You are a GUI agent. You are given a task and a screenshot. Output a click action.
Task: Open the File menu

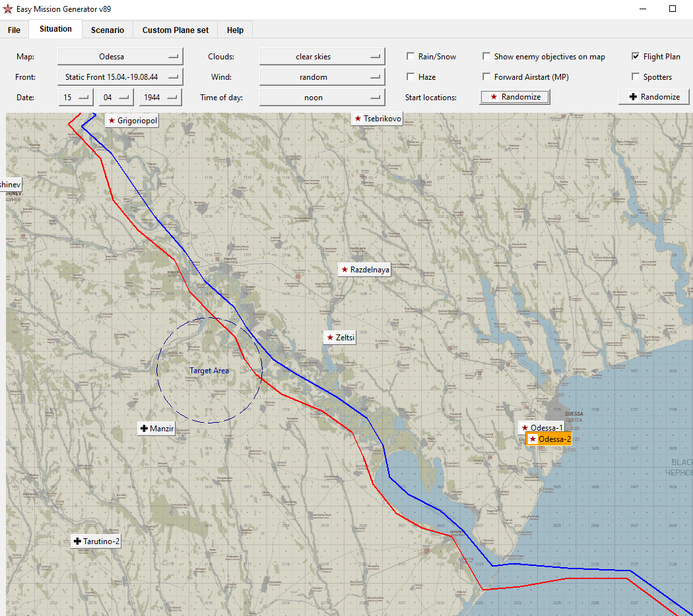click(x=14, y=30)
